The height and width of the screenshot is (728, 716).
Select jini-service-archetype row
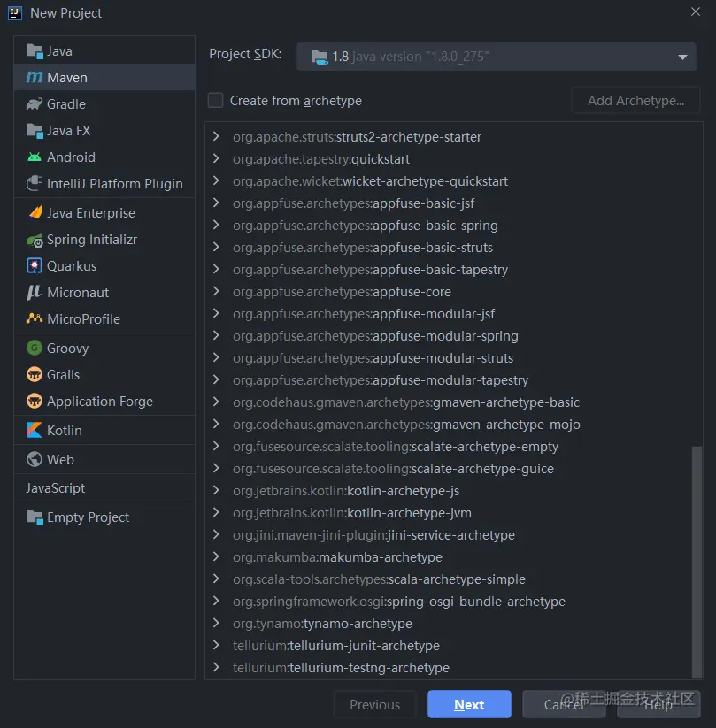tap(453, 535)
